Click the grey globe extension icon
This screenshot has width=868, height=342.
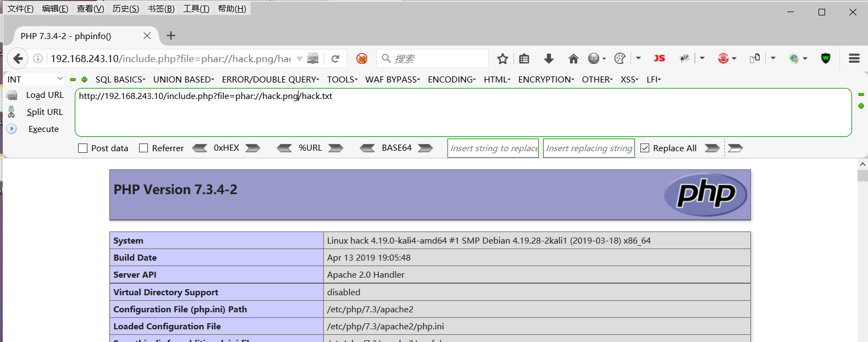[594, 58]
